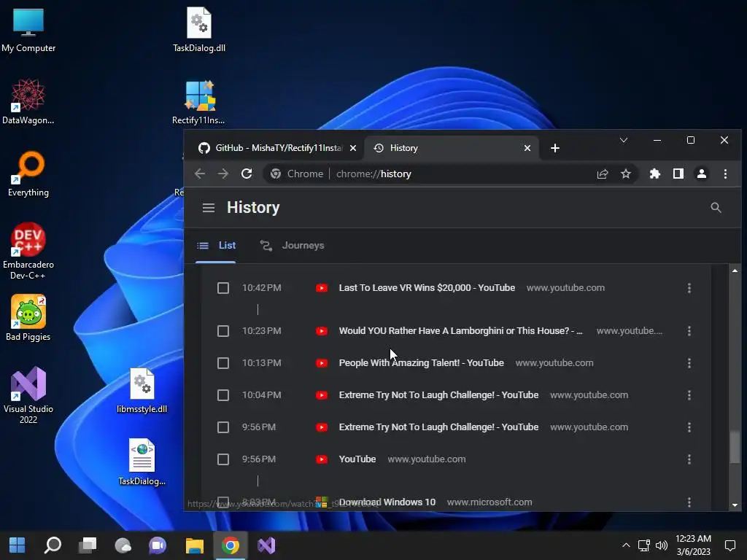Open Chat app on taskbar
The image size is (747, 560).
[158, 545]
